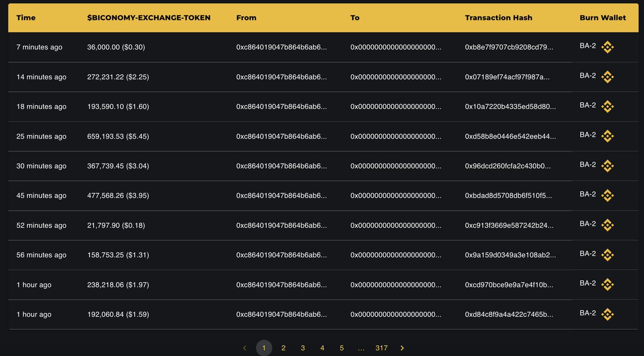The image size is (644, 356).
Task: Click Binance icon in 18 minutes ago row
Action: (607, 106)
